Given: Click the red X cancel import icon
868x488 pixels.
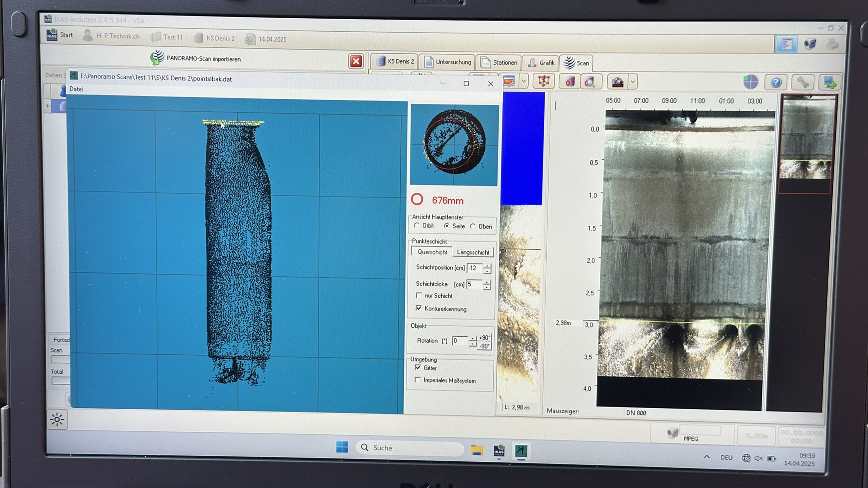Looking at the screenshot, I should pyautogui.click(x=356, y=61).
